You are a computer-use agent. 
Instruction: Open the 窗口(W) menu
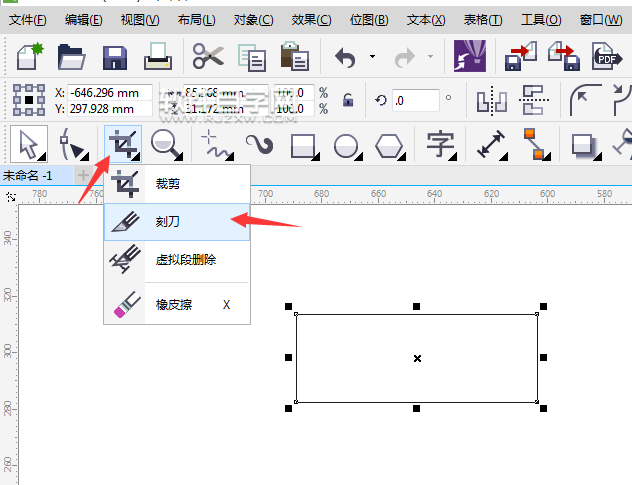(601, 19)
